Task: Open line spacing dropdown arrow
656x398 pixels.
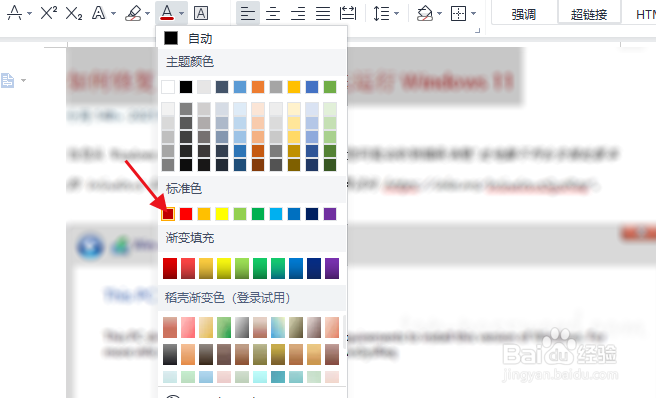Action: [397, 14]
